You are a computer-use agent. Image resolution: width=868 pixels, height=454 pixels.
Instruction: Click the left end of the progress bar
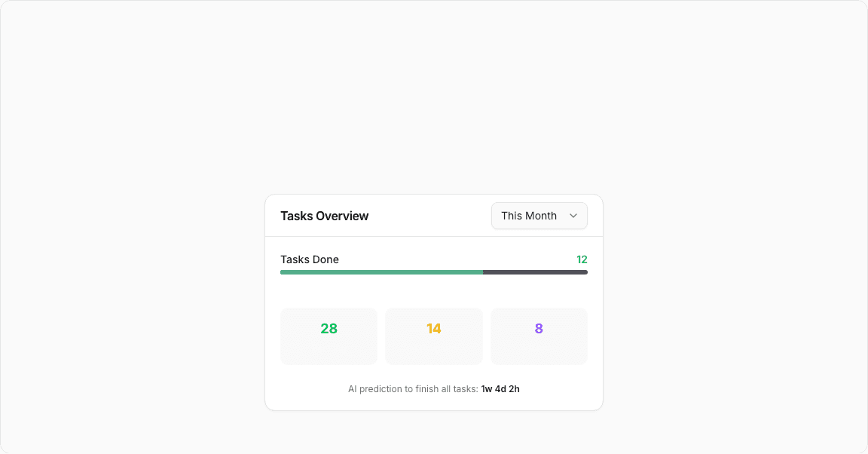click(283, 272)
